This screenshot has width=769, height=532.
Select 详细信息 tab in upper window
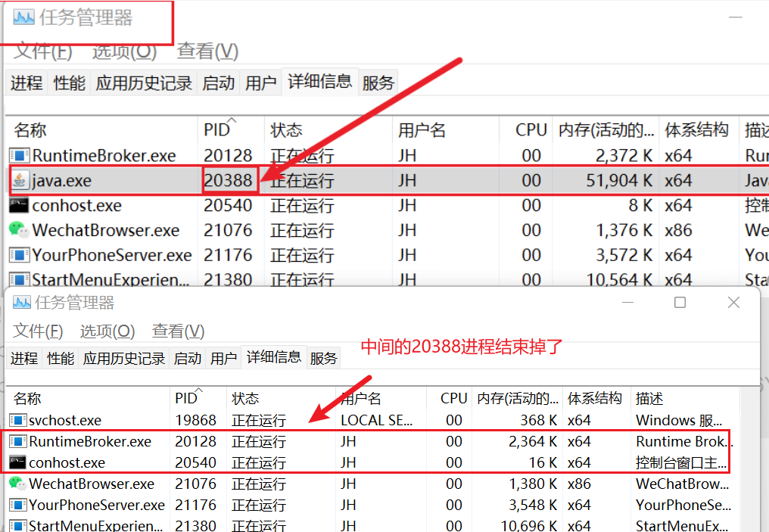(x=319, y=81)
